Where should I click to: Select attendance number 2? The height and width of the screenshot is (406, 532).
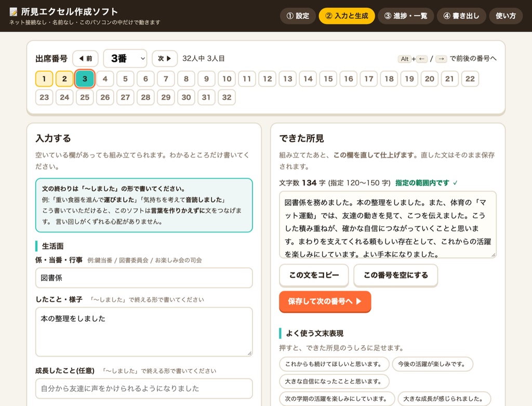point(64,78)
